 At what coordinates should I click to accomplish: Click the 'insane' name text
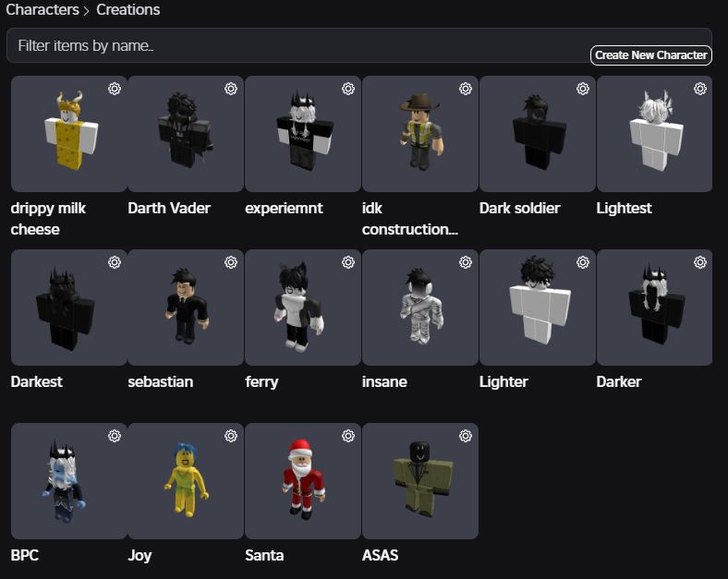pos(384,381)
